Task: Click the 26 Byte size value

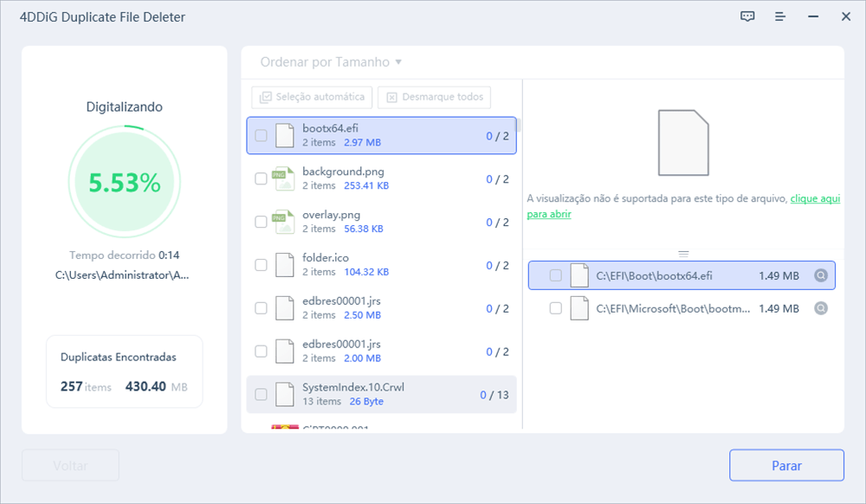Action: 366,401
